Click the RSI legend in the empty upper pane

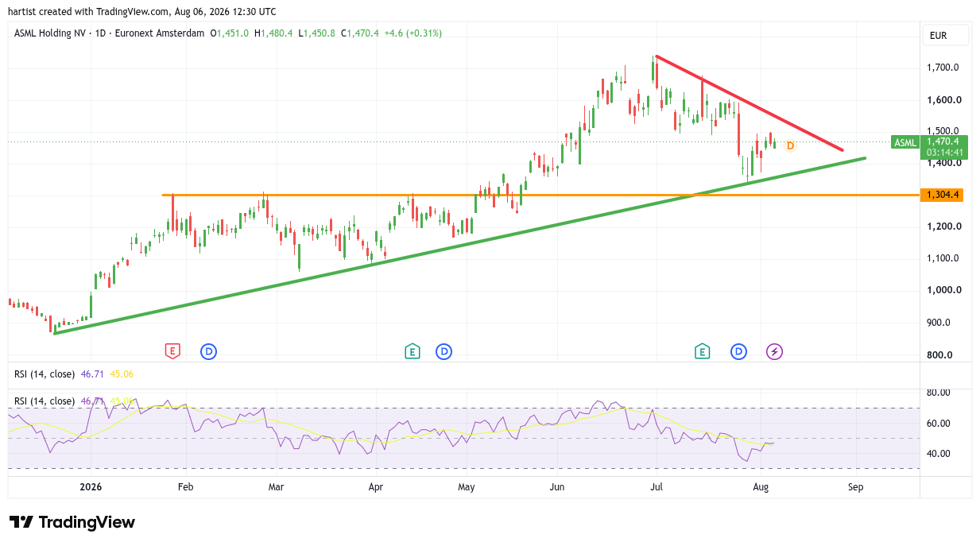73,374
